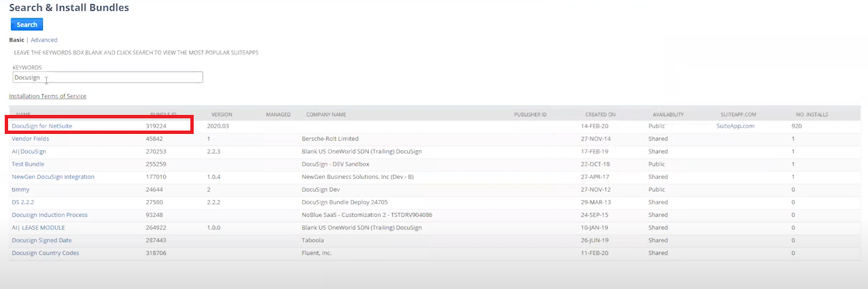Open the SuiteApp.com link
This screenshot has height=289, width=868.
tap(735, 126)
